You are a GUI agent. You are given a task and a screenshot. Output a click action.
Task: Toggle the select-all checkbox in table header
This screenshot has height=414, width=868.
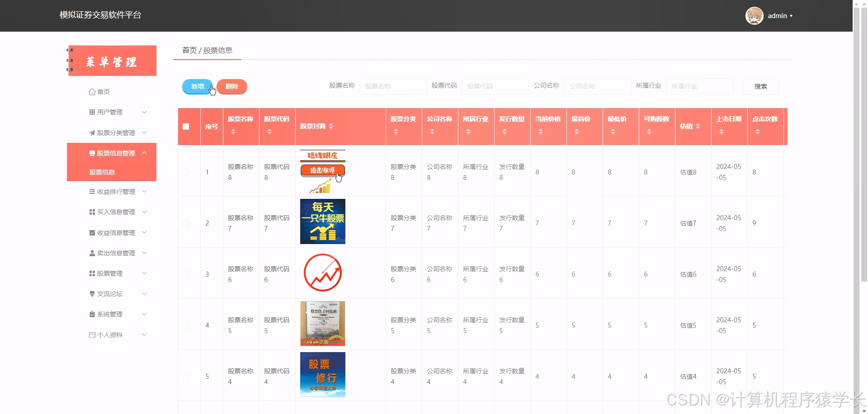[x=186, y=127]
